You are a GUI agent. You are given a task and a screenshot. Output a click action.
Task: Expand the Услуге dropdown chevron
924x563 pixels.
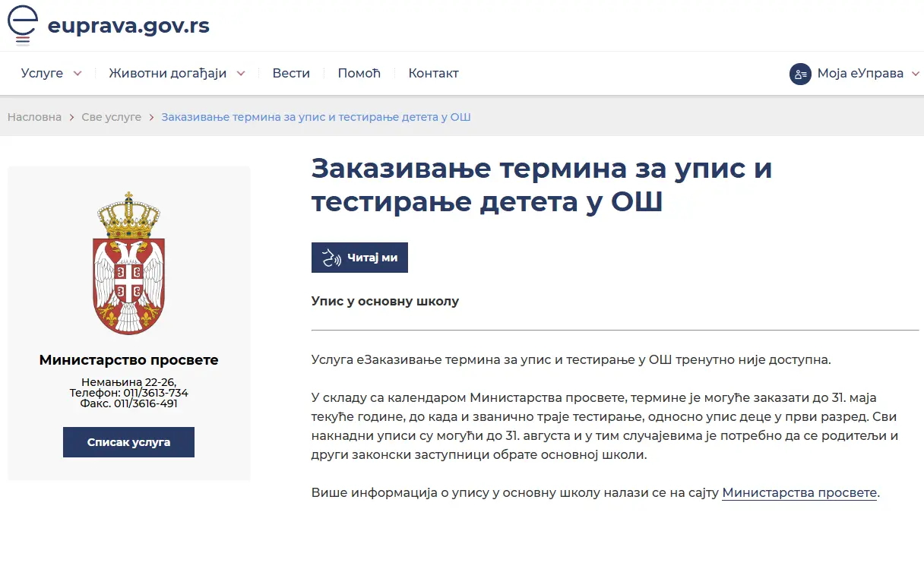[78, 74]
